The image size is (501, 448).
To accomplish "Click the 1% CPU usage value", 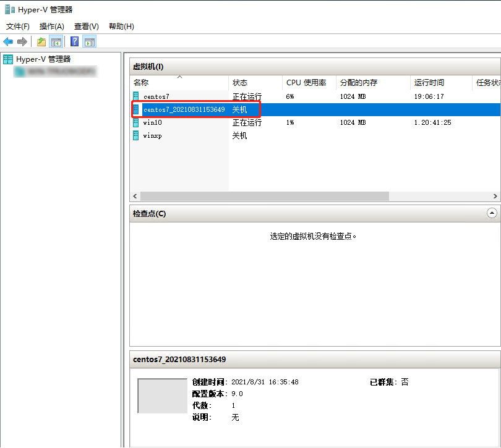I will coord(290,122).
